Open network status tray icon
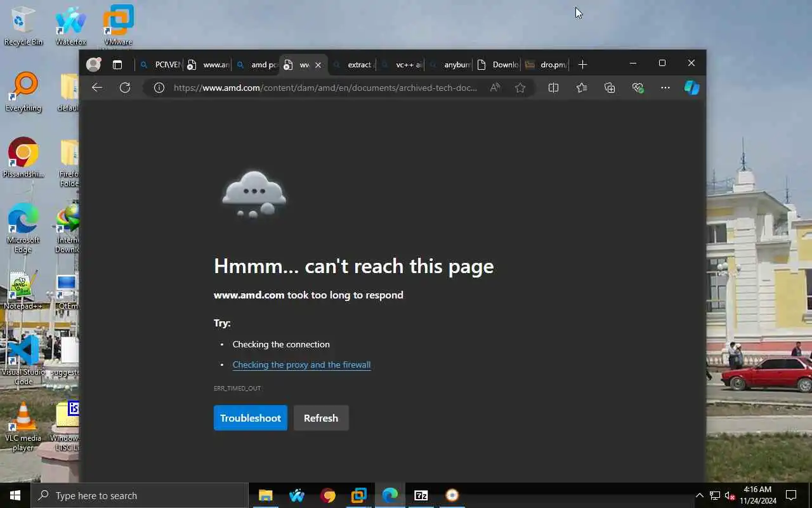 tap(715, 495)
